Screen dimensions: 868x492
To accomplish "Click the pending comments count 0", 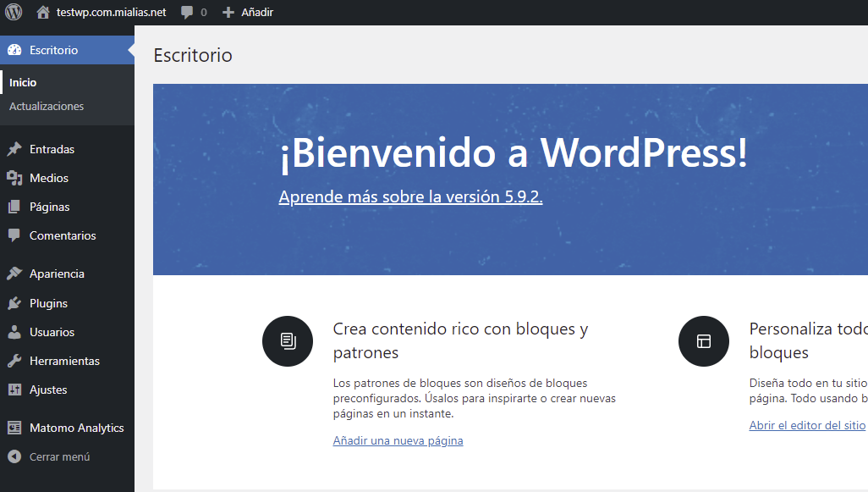I will click(204, 12).
